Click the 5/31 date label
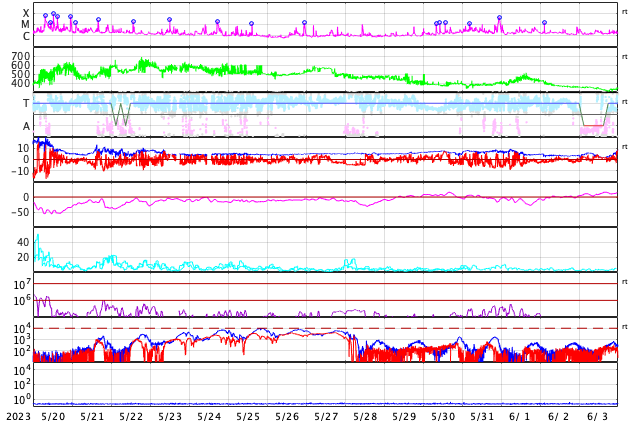Screen dimensions: 634x424 click(x=482, y=417)
